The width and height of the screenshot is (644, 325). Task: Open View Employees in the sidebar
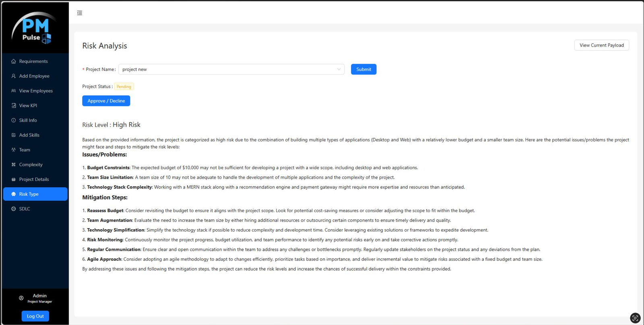click(x=35, y=91)
